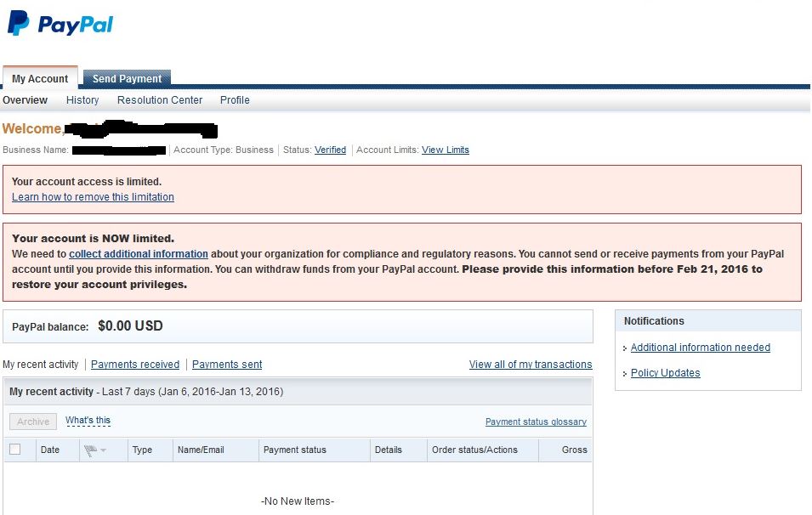Image resolution: width=812 pixels, height=515 pixels.
Task: Open the History sub-menu item
Action: point(82,100)
